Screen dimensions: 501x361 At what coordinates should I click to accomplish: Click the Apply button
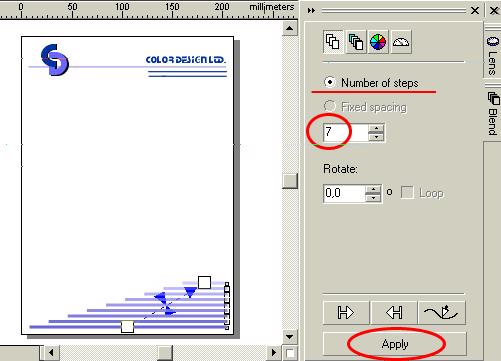pyautogui.click(x=395, y=344)
